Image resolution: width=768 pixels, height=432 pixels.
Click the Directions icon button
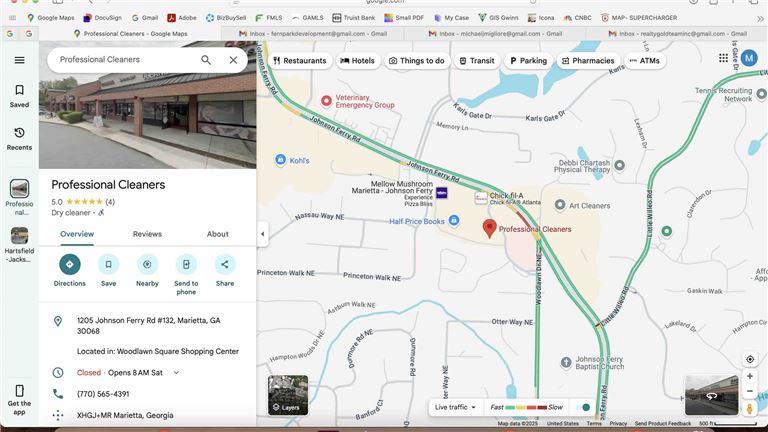pos(70,264)
